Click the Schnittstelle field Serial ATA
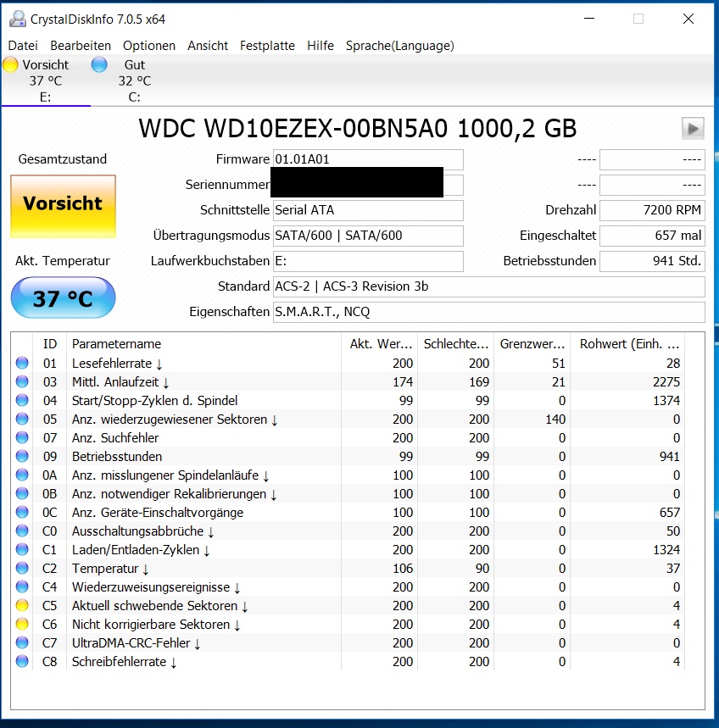This screenshot has width=719, height=728. [368, 210]
